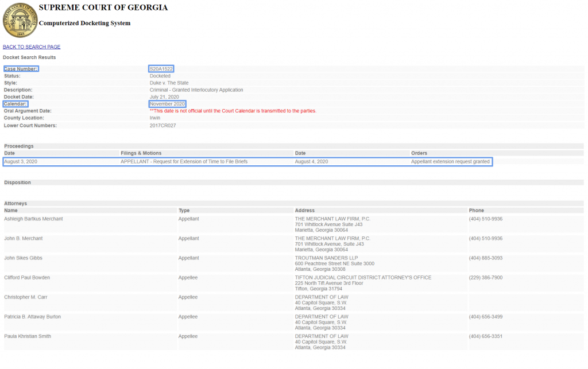Image resolution: width=588 pixels, height=369 pixels.
Task: Click the Appellant extension request filing entry
Action: (184, 162)
